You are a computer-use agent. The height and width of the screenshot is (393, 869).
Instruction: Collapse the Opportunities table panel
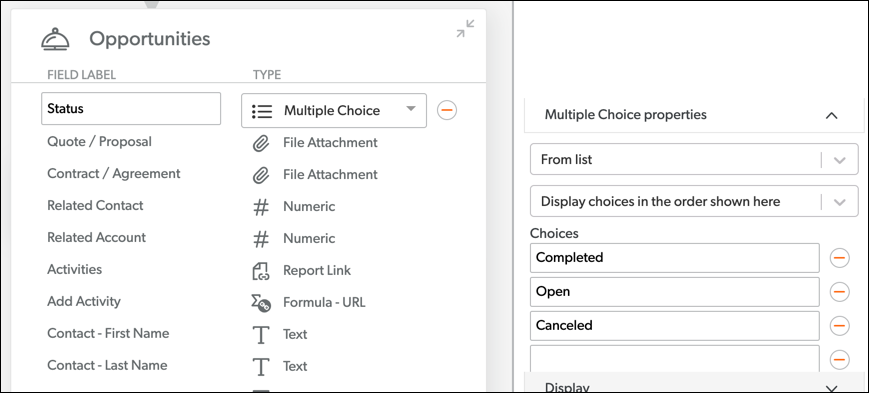[465, 28]
